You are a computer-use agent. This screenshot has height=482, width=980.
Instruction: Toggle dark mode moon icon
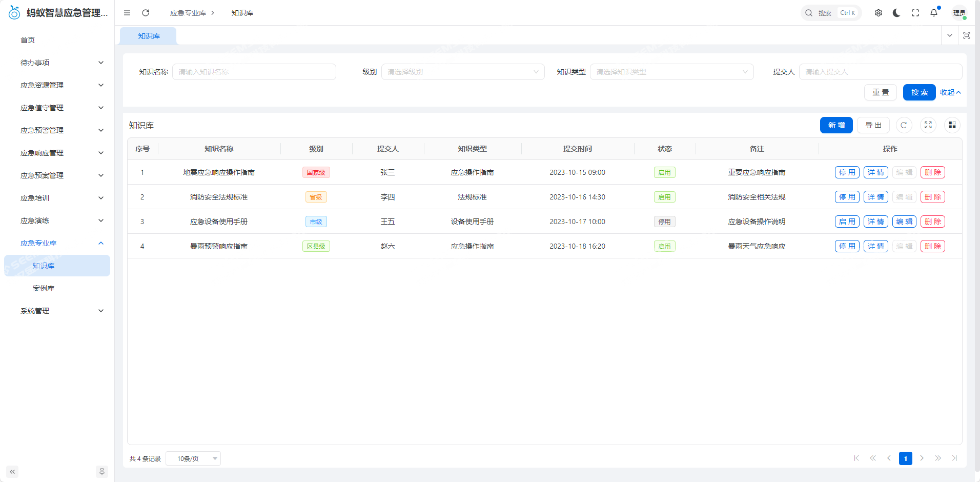pyautogui.click(x=896, y=13)
